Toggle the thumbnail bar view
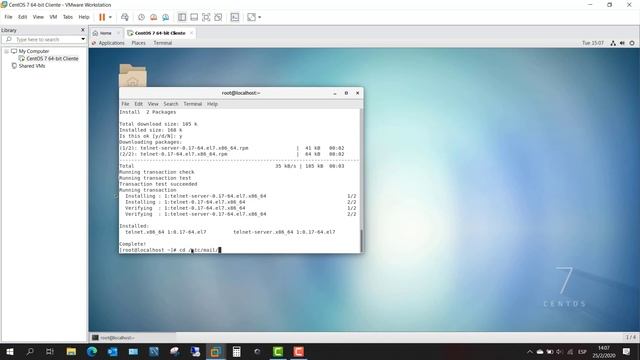Viewport: 640px width, 360px height. tap(194, 17)
